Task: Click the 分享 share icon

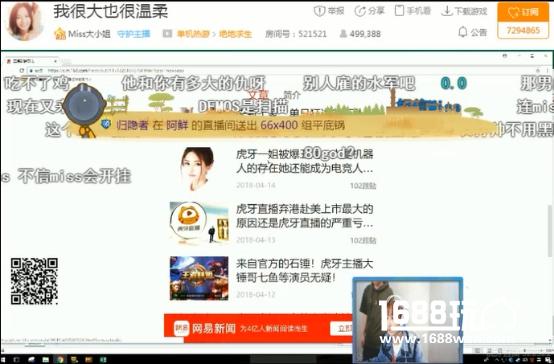Action: click(360, 11)
